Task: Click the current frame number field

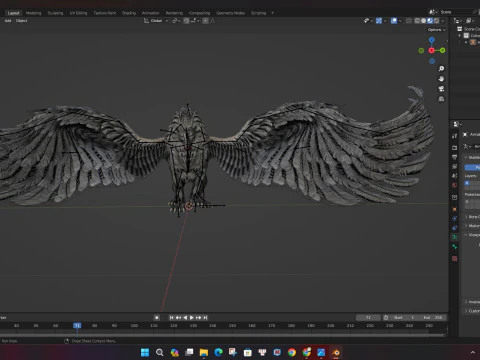Action: (368, 318)
